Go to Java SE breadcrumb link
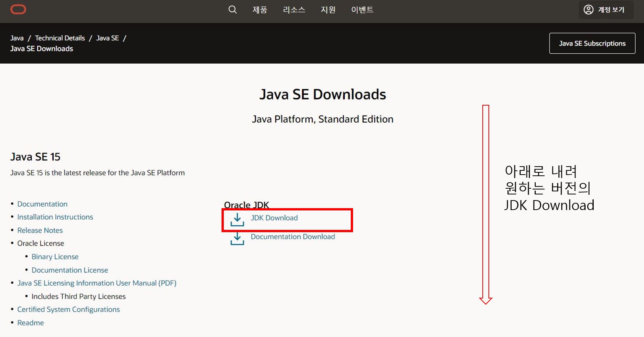 pyautogui.click(x=108, y=38)
